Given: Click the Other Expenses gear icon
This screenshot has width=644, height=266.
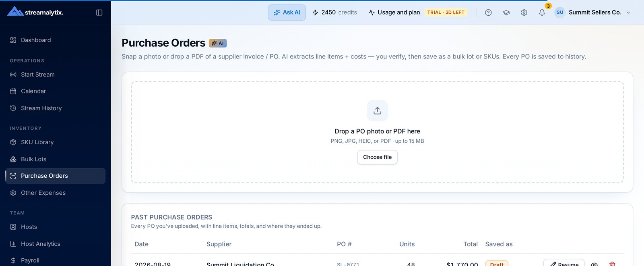Looking at the screenshot, I should 13,193.
